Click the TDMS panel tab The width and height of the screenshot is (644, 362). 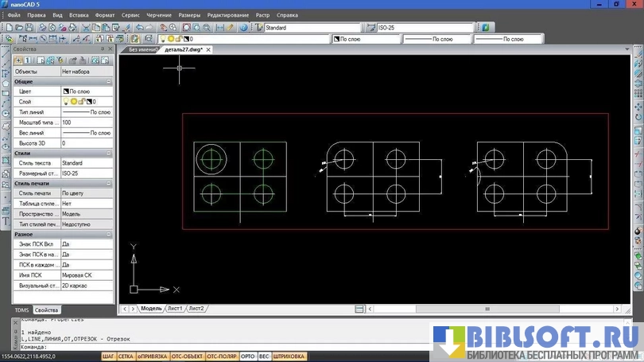pyautogui.click(x=22, y=309)
